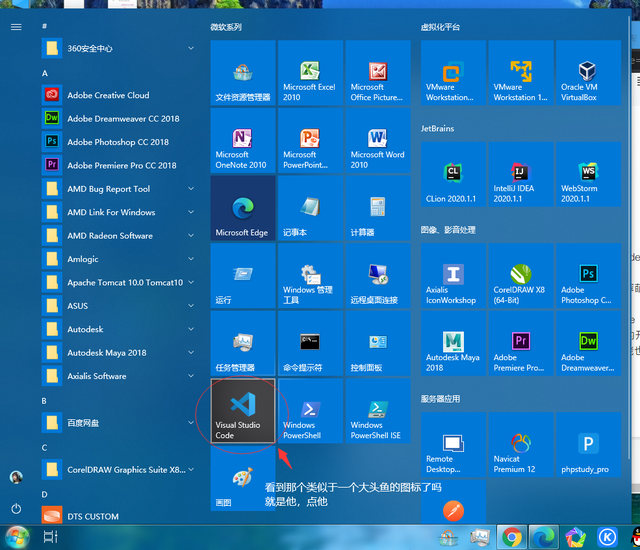Image resolution: width=640 pixels, height=550 pixels.
Task: Open Autodesk Maya 2018 tile
Action: point(453,343)
